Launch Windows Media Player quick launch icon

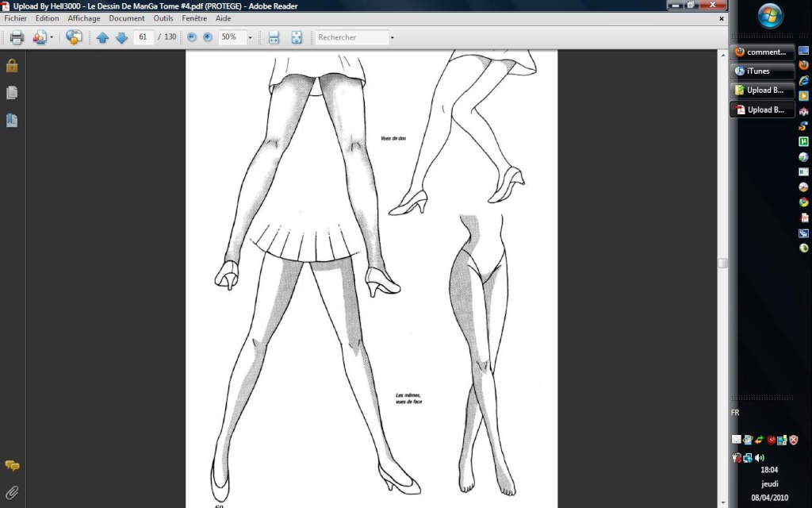(x=804, y=96)
